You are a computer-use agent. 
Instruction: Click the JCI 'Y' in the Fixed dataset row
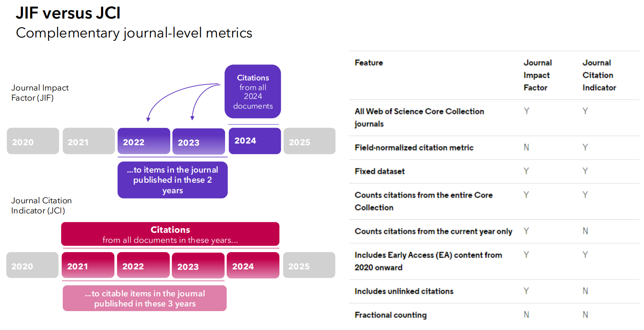[x=585, y=171]
